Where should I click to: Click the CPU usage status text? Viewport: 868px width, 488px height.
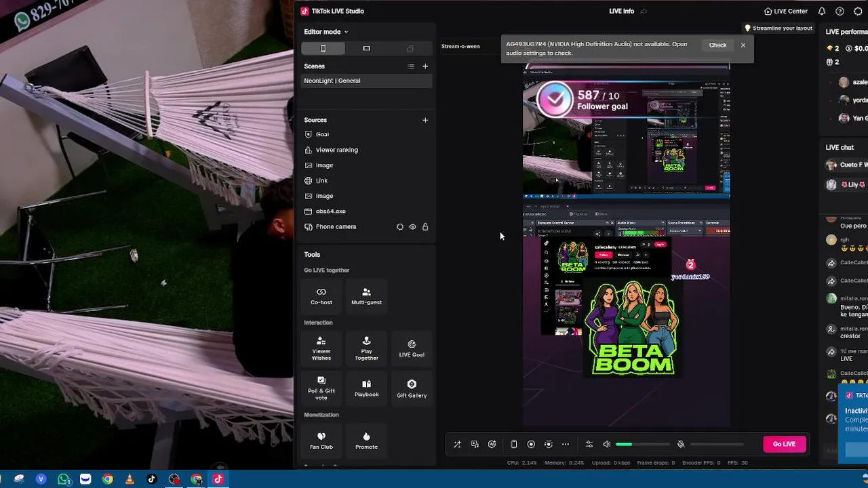[521, 463]
